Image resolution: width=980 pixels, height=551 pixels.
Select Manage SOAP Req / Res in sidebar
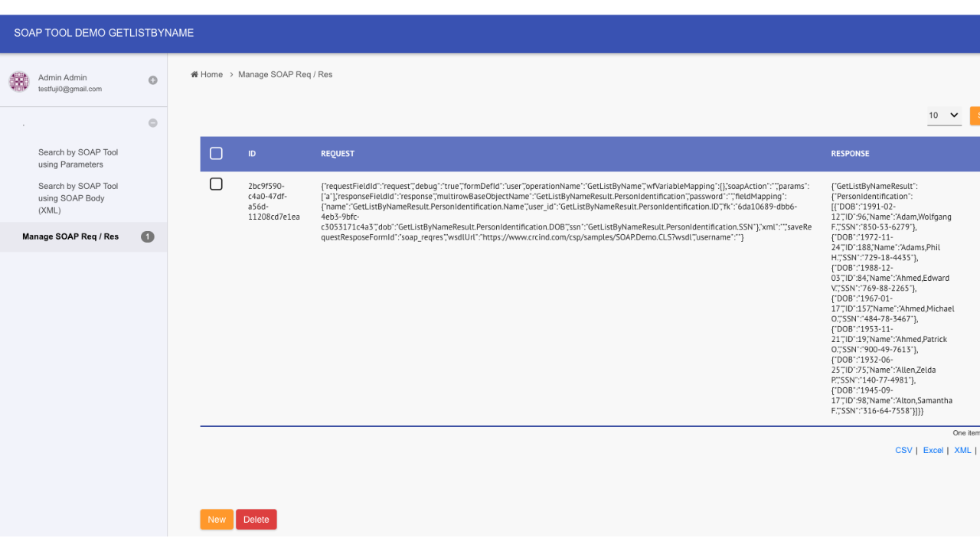pyautogui.click(x=70, y=237)
